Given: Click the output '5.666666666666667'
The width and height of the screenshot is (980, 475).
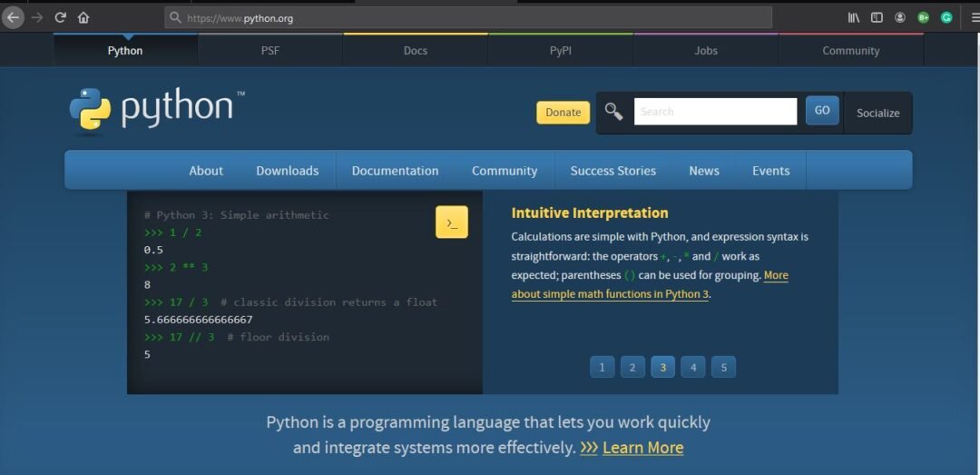Looking at the screenshot, I should point(198,320).
